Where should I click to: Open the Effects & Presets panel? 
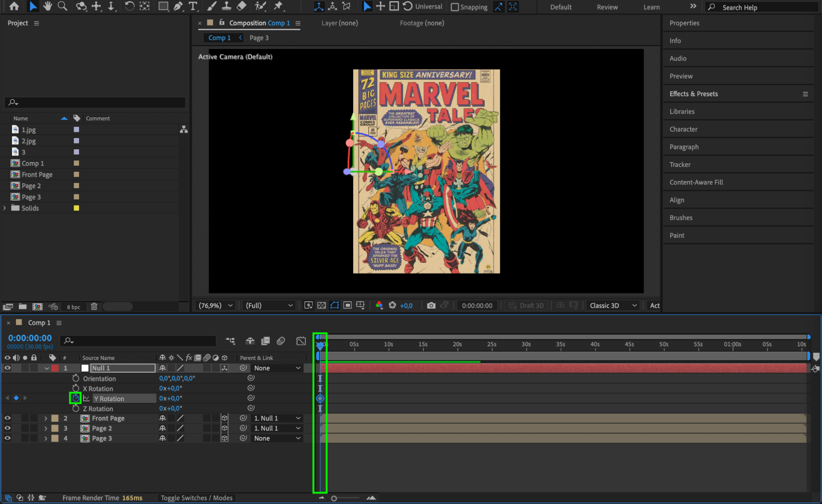(694, 94)
